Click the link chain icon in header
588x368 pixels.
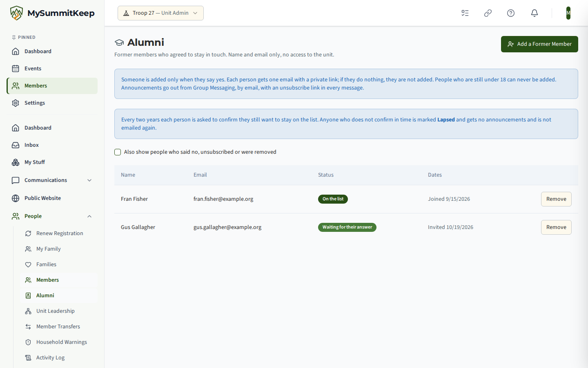[x=488, y=13]
